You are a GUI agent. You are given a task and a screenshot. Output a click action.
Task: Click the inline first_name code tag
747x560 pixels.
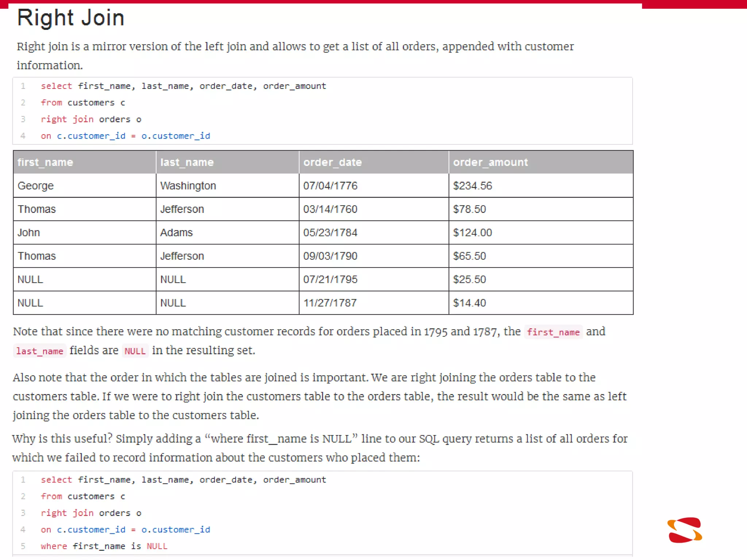click(x=553, y=332)
